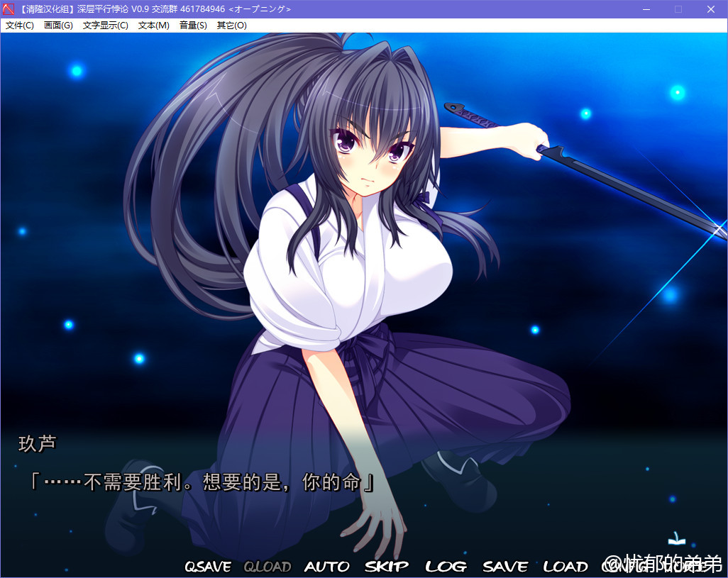Viewport: 728px width, 578px height.
Task: Toggle AUTO reading mode
Action: (326, 566)
